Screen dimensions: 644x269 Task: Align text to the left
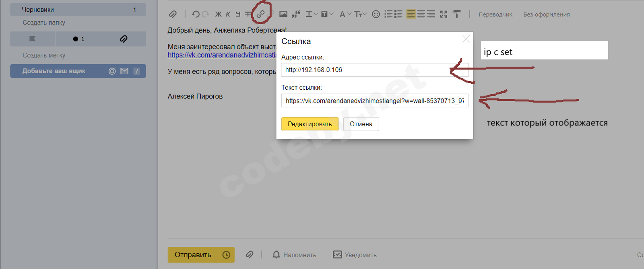point(411,14)
